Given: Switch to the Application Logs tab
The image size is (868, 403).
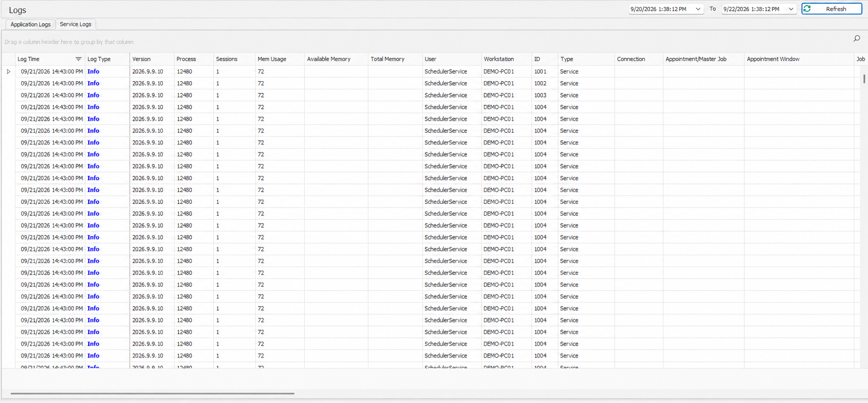Looking at the screenshot, I should click(x=30, y=24).
